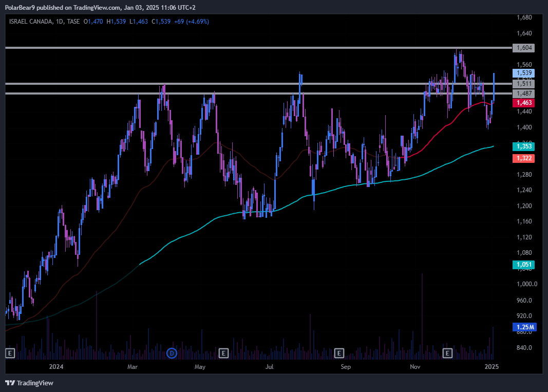
Task: Select the 1,511 horizontal line price label
Action: [x=523, y=84]
